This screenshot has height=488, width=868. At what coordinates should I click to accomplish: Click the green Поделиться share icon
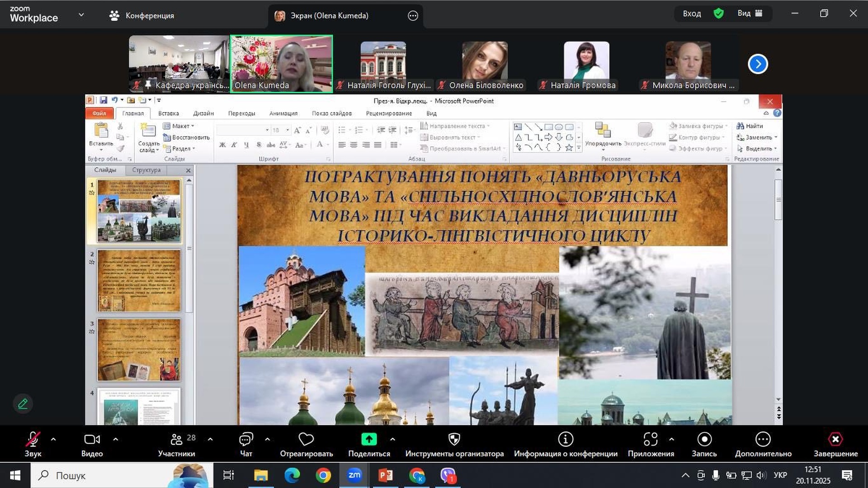coord(369,440)
